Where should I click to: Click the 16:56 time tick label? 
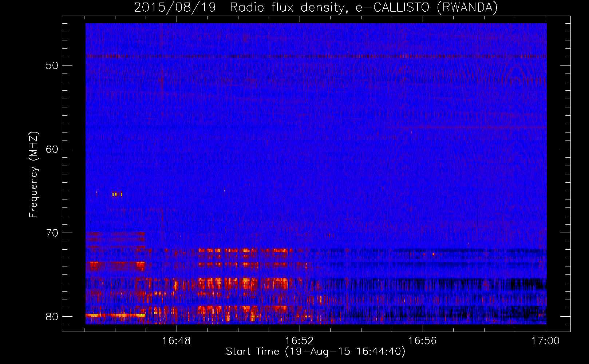pos(423,341)
